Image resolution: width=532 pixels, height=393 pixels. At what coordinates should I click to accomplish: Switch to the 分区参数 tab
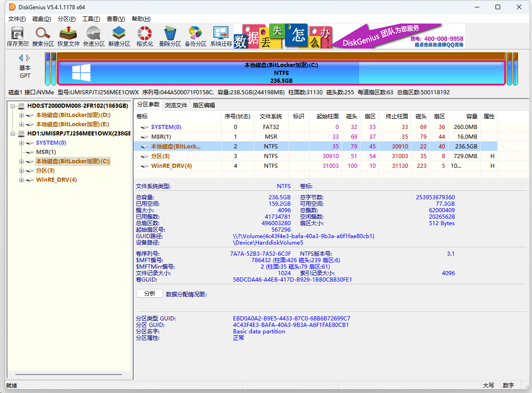tap(148, 104)
